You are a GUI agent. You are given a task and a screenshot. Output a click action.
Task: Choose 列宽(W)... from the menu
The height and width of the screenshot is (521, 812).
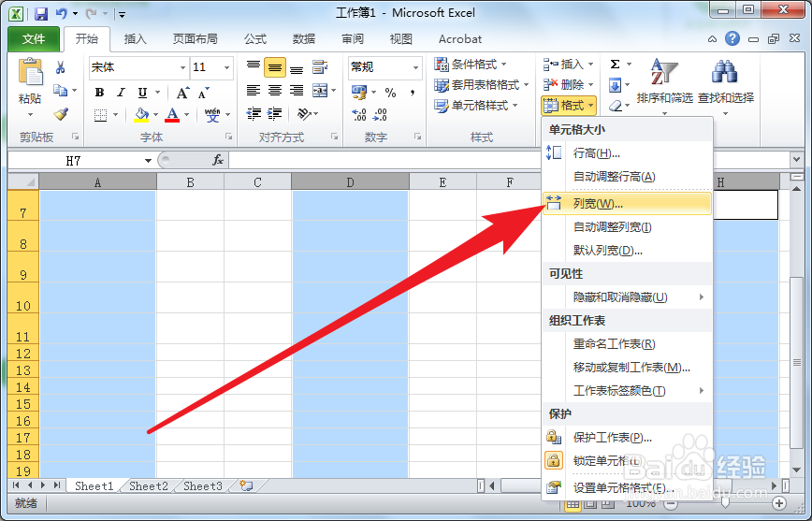tap(627, 204)
